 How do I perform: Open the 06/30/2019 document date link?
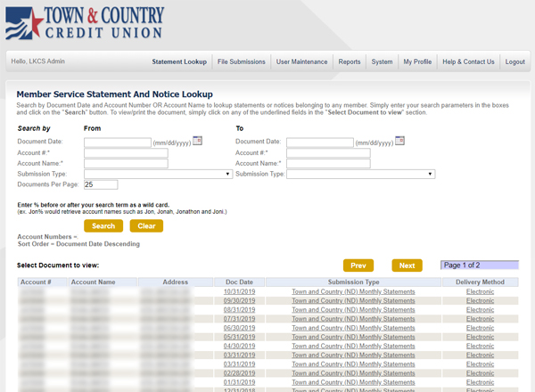pyautogui.click(x=239, y=328)
